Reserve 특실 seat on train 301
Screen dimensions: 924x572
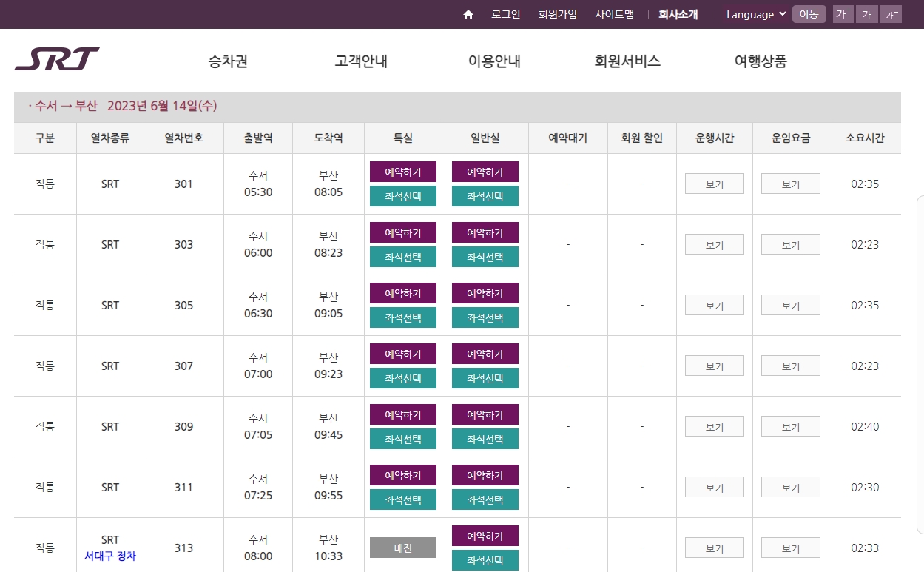point(403,172)
